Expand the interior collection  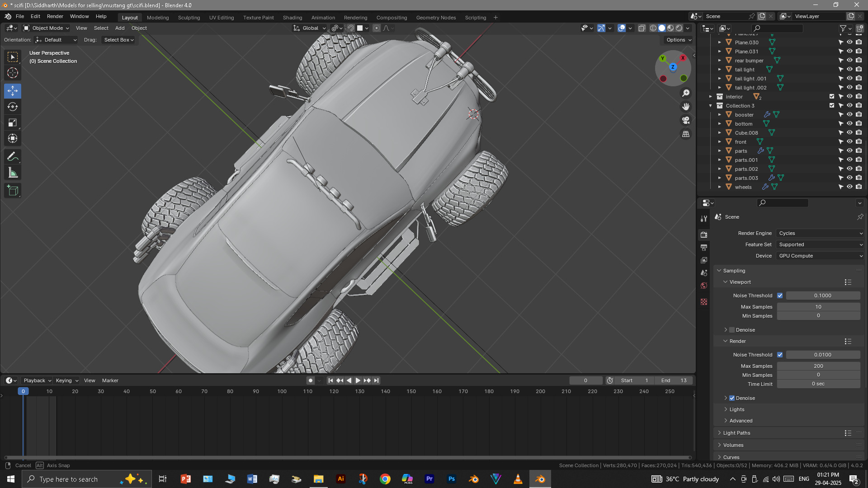[x=711, y=97]
